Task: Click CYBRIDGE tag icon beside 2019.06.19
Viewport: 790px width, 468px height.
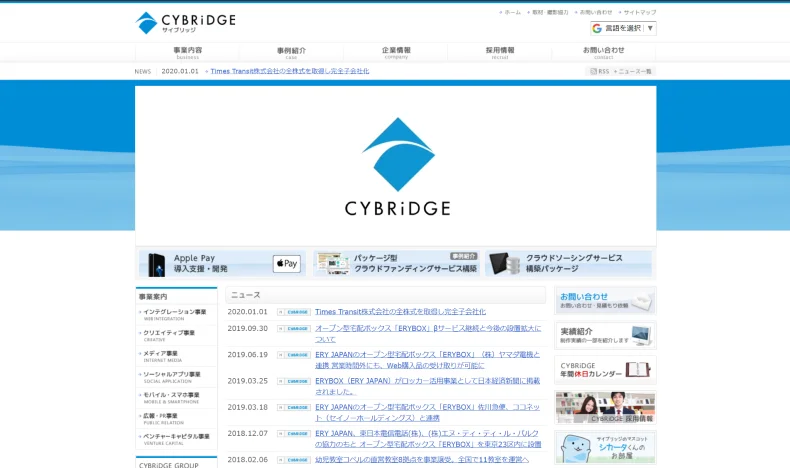Action: (x=294, y=355)
